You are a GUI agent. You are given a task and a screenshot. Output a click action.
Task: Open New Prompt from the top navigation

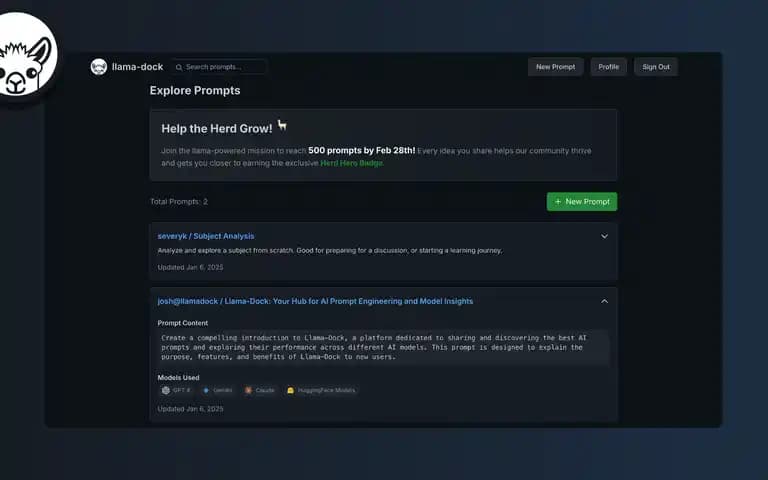[555, 67]
